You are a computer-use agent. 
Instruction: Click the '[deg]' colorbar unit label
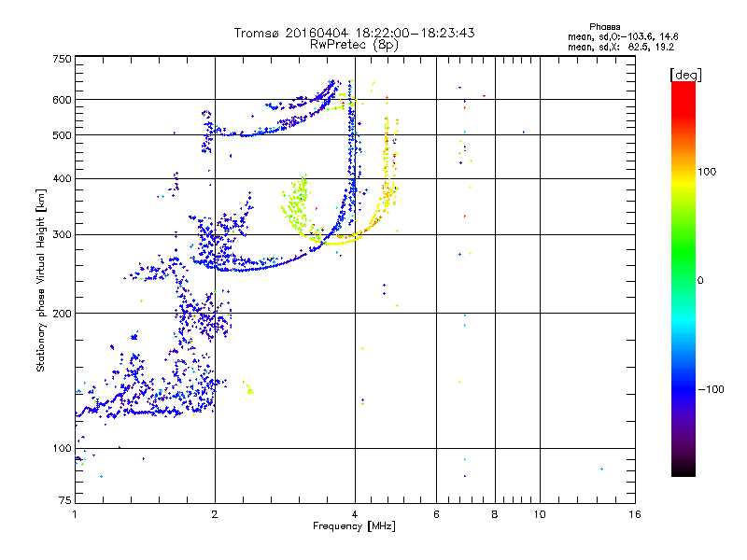coord(685,75)
